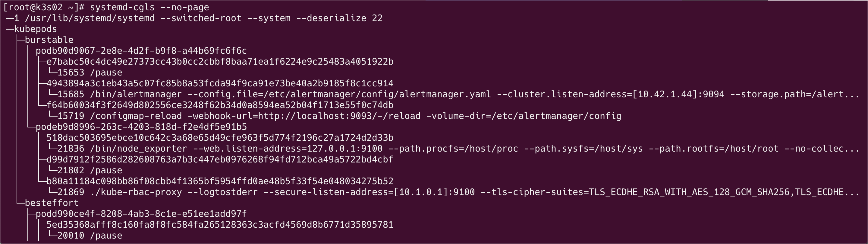Select the 15653 /pause process line
Viewport: 868px width, 244px height.
(90, 72)
